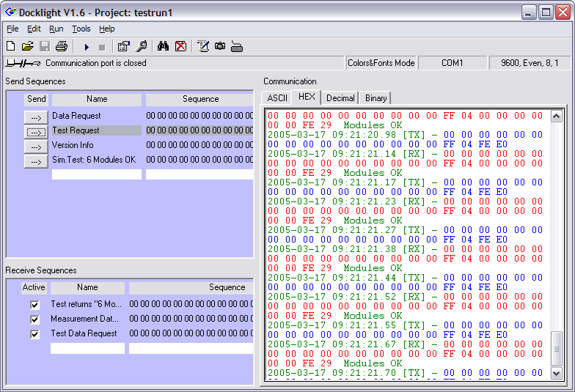Open the Tools menu
Image resolution: width=575 pixels, height=392 pixels.
[x=81, y=29]
